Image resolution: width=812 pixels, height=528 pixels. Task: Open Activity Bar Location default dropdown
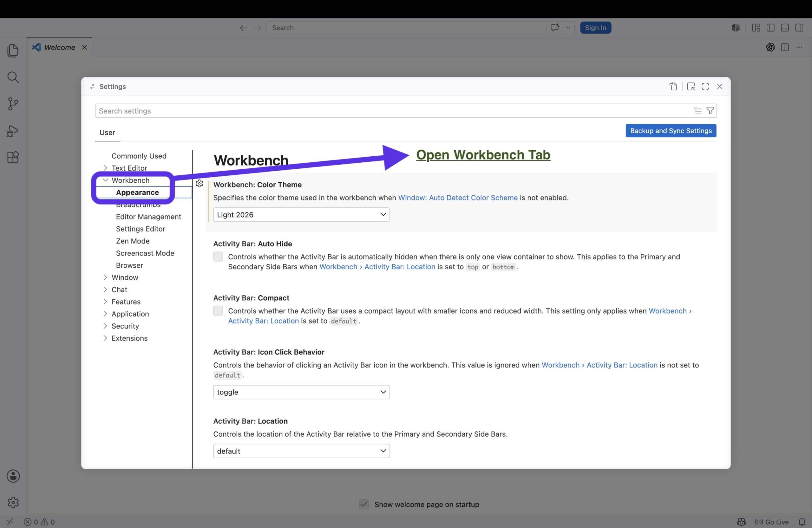tap(301, 451)
